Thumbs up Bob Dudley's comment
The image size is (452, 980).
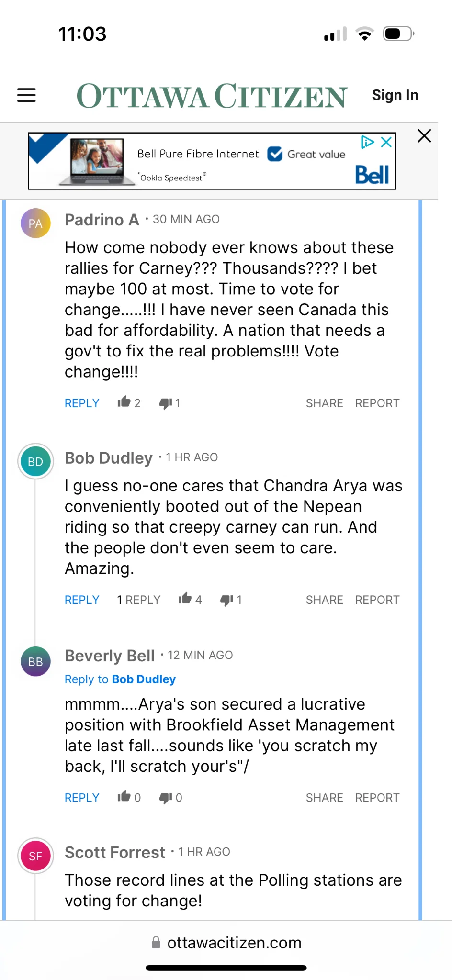pyautogui.click(x=185, y=599)
